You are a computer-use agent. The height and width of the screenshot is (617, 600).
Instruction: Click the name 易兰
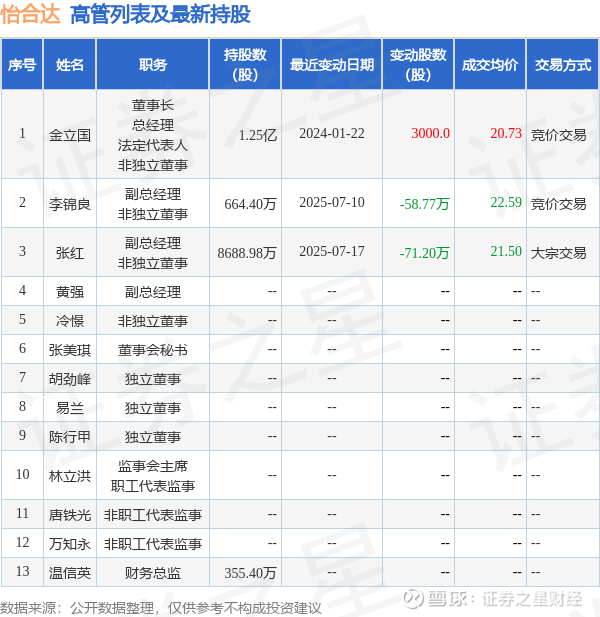[70, 408]
